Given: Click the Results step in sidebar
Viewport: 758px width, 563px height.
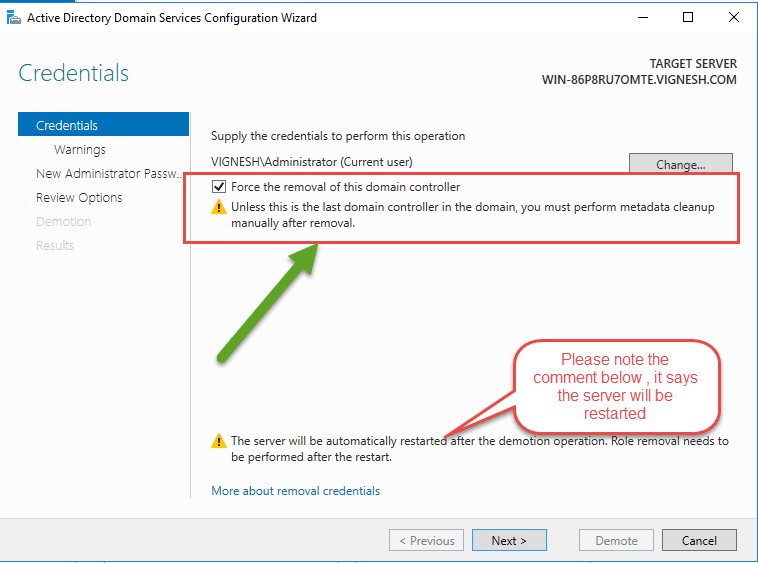Looking at the screenshot, I should [x=55, y=245].
